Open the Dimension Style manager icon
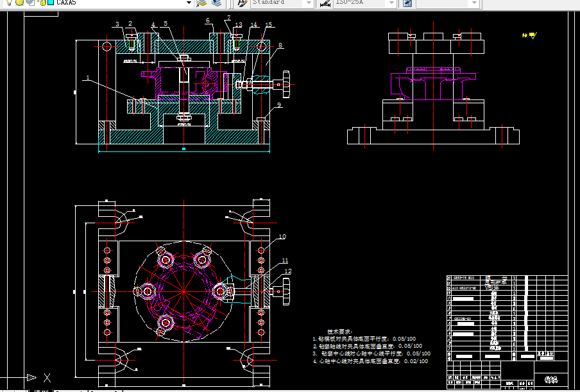580x392 pixels. click(325, 3)
